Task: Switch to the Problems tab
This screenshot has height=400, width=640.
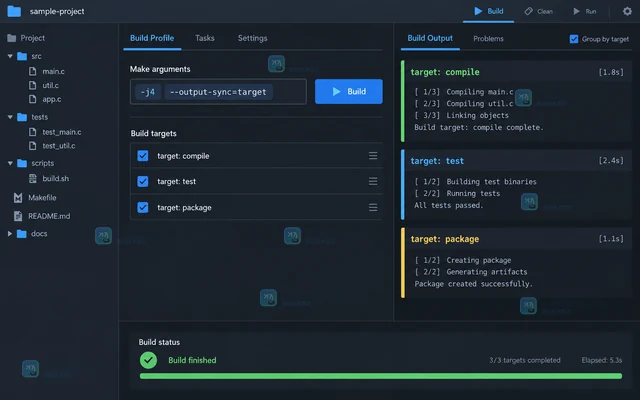Action: (488, 38)
